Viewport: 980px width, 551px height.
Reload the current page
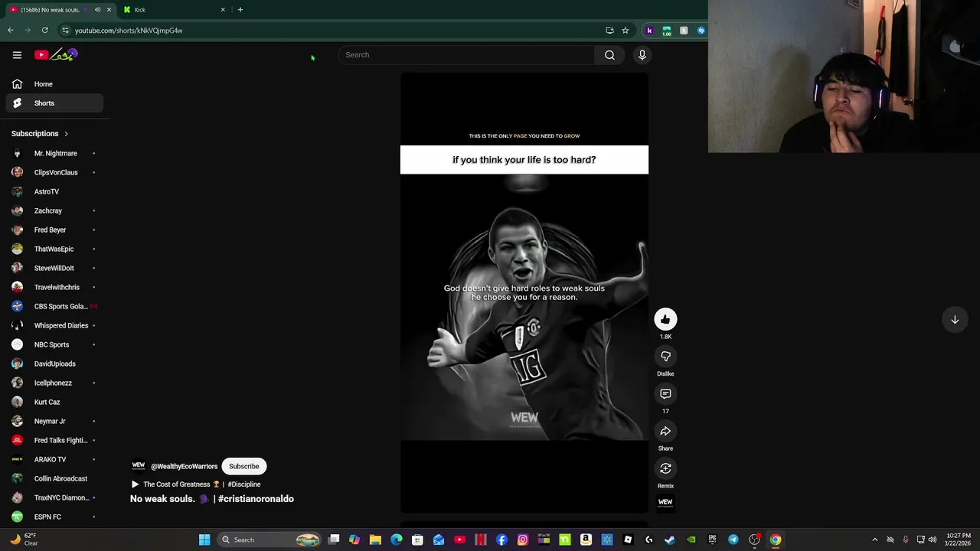pyautogui.click(x=45, y=31)
